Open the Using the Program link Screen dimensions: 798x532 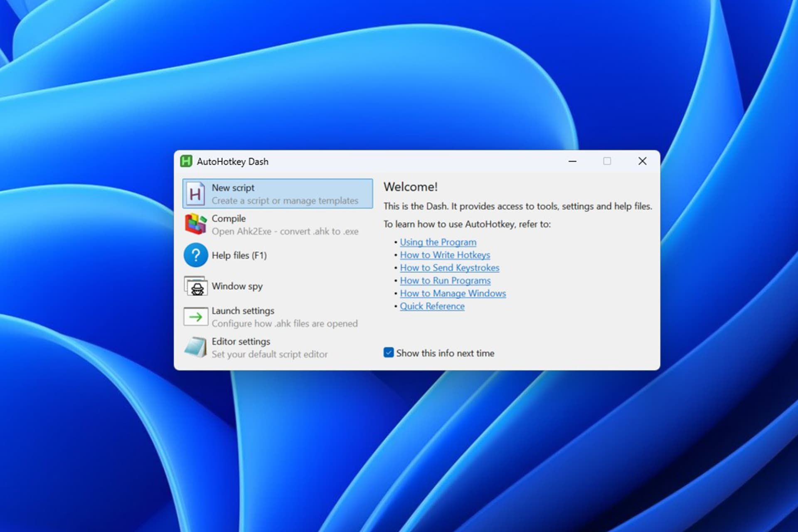438,242
